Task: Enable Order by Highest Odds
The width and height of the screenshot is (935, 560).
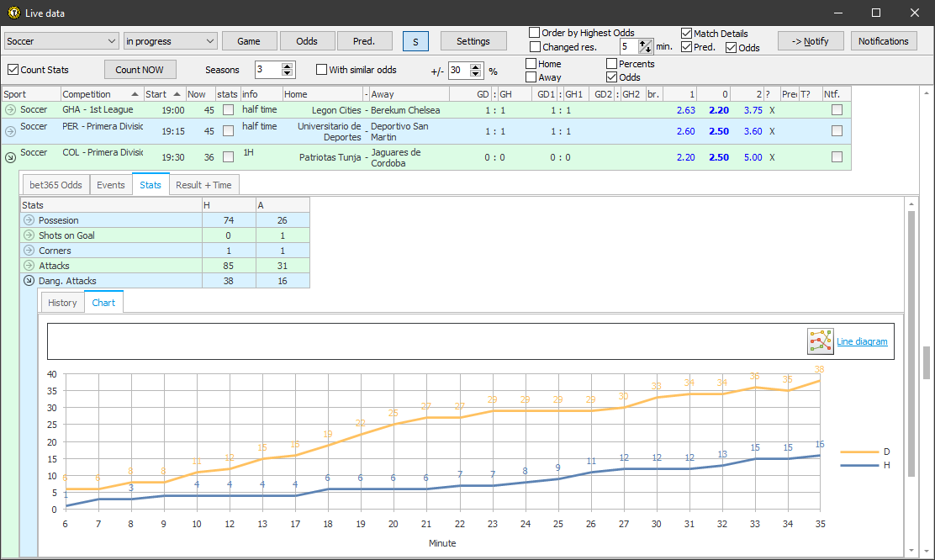Action: tap(536, 33)
